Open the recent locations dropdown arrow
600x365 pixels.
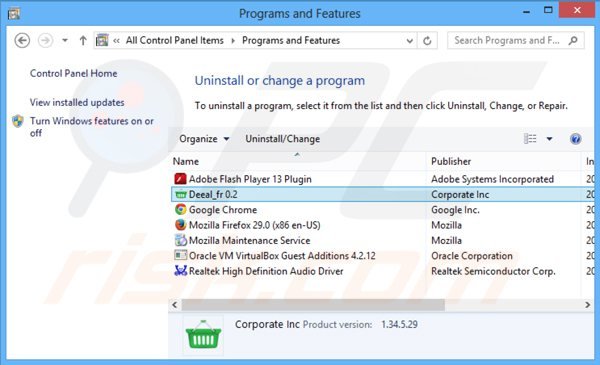[x=65, y=40]
